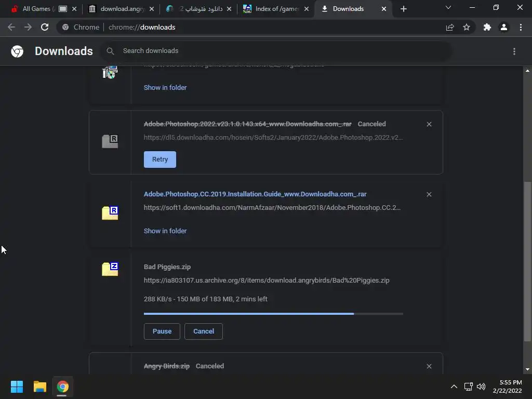Screen dimensions: 532x399
Task: Remove canceled Angry Birds.zip entry
Action: (x=429, y=366)
